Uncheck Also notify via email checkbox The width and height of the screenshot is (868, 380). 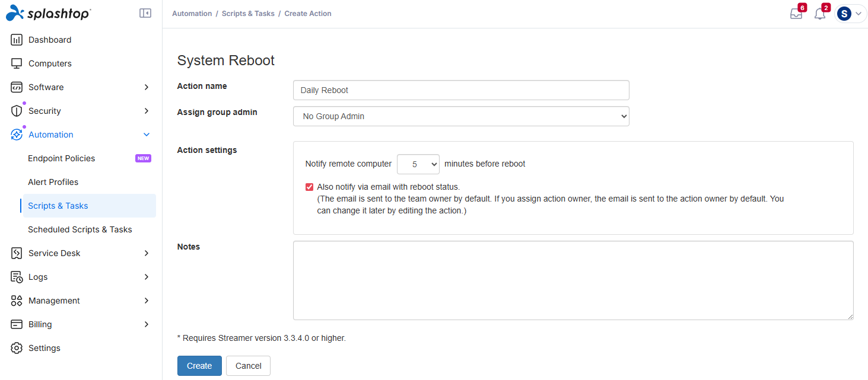(x=309, y=187)
